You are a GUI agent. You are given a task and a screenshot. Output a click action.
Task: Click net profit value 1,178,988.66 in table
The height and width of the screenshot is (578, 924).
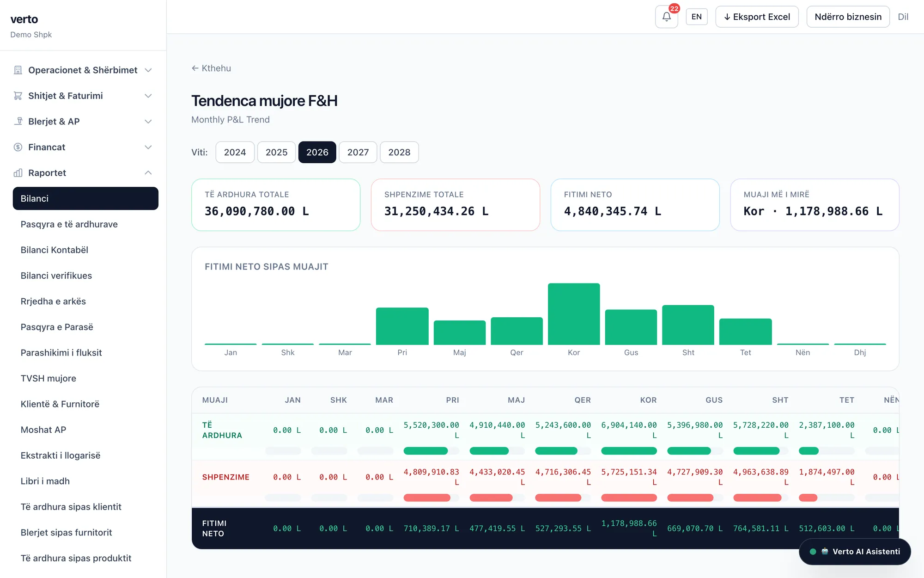coord(629,528)
